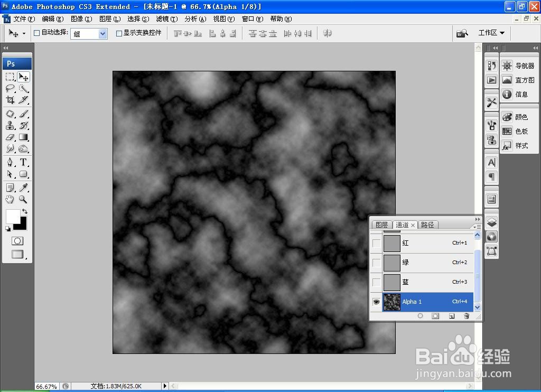Open the 工作区 workspace dropdown
The image size is (541, 392).
point(491,33)
